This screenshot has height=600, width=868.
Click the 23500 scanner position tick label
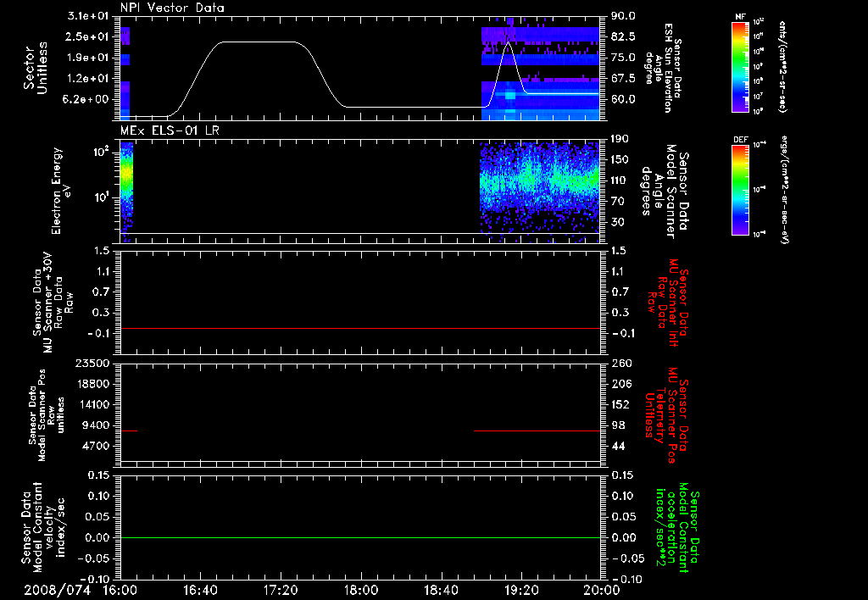pyautogui.click(x=93, y=363)
